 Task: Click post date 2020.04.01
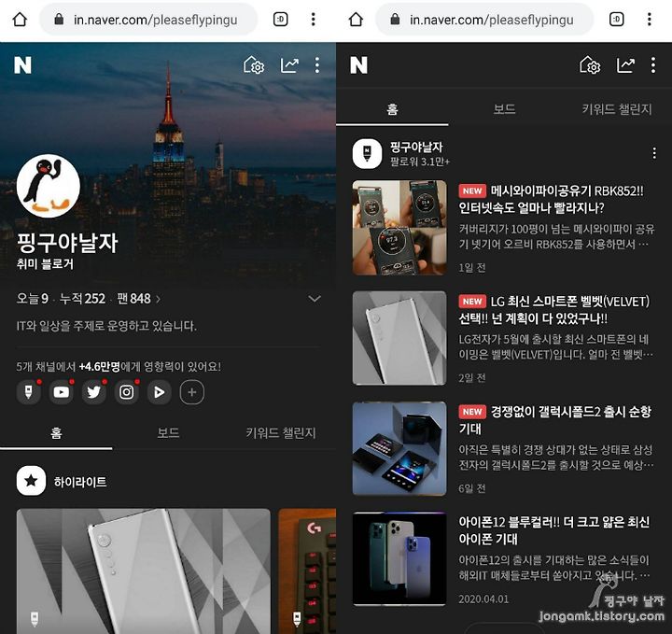click(x=483, y=599)
